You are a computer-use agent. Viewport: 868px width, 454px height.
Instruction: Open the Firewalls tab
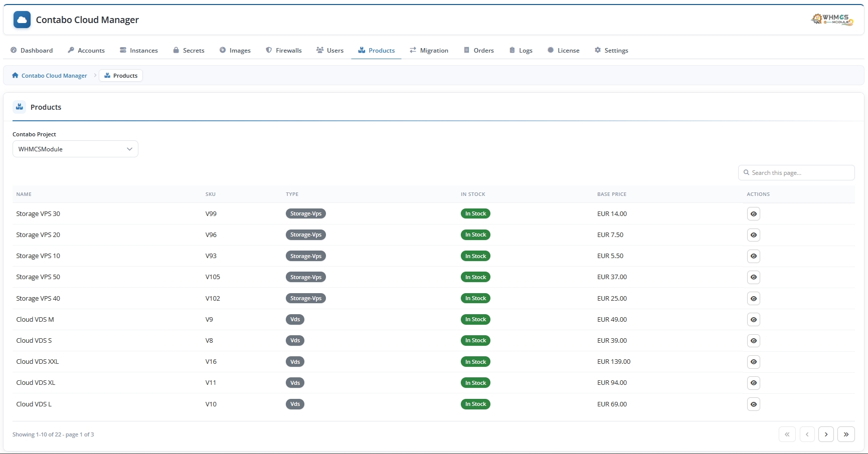[x=284, y=50]
